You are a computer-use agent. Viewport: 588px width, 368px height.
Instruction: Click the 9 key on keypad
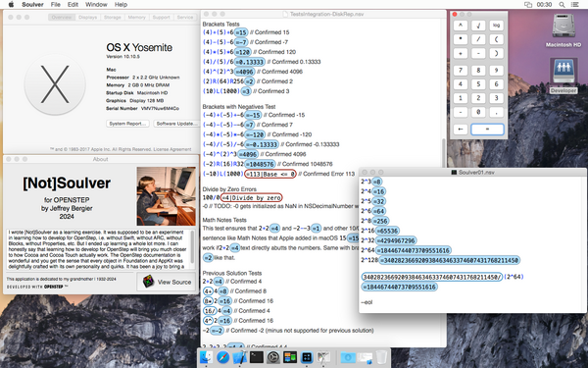[496, 71]
